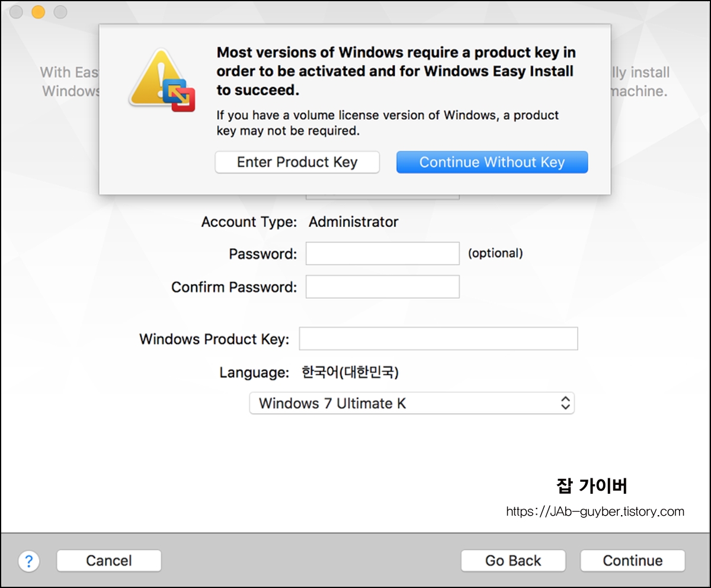Viewport: 711px width, 588px height.
Task: Open the Windows 7 Ultimate K dropdown
Action: (x=412, y=403)
